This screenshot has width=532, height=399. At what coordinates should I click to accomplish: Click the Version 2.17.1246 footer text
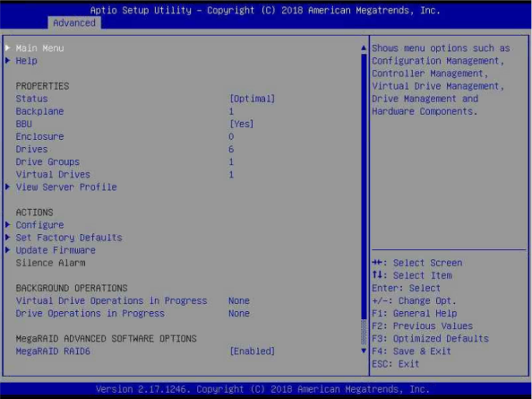click(262, 389)
